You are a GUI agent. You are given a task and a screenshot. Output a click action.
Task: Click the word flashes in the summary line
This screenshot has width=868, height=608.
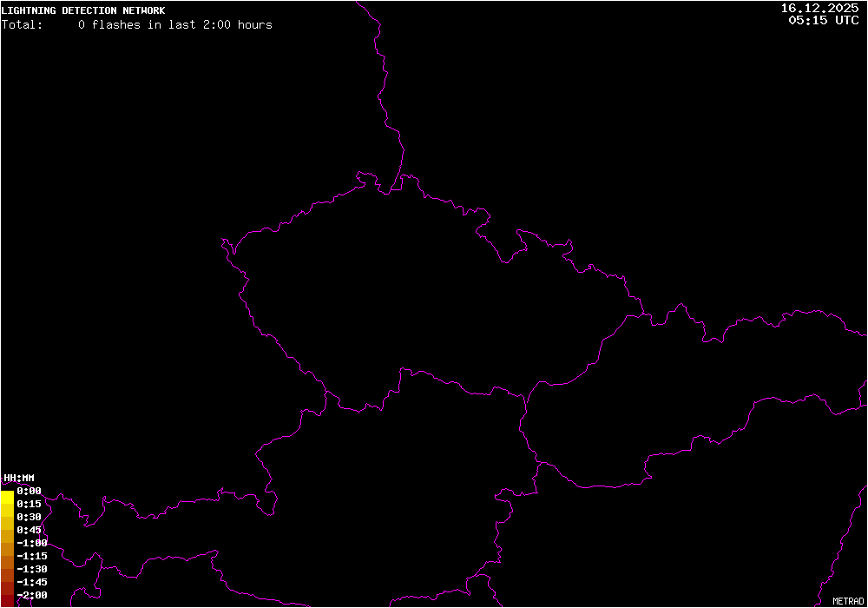click(116, 24)
